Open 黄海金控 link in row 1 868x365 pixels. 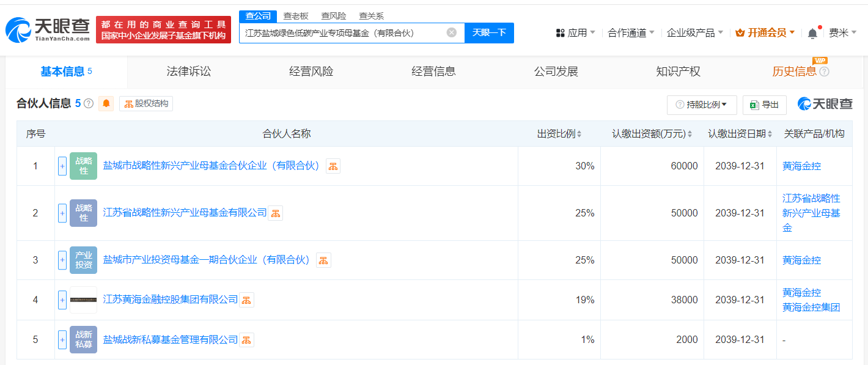coord(802,166)
